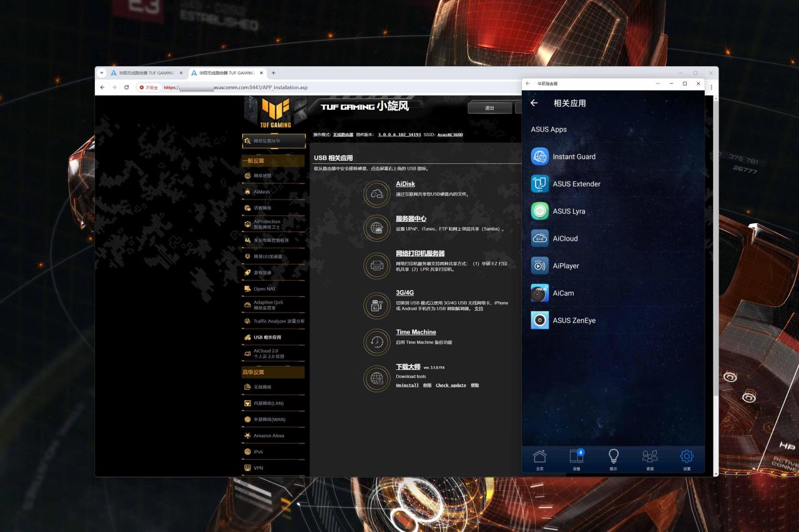Click Check update under 下载大师
The width and height of the screenshot is (799, 532).
(x=451, y=385)
